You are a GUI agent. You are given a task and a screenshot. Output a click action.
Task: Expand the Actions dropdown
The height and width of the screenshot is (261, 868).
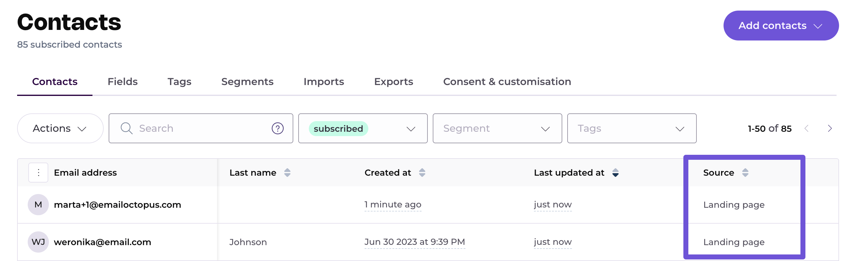tap(60, 129)
